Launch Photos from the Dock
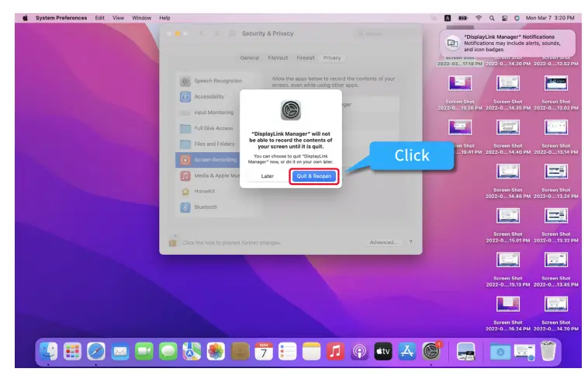Screen dimensions: 588x379 pyautogui.click(x=216, y=351)
